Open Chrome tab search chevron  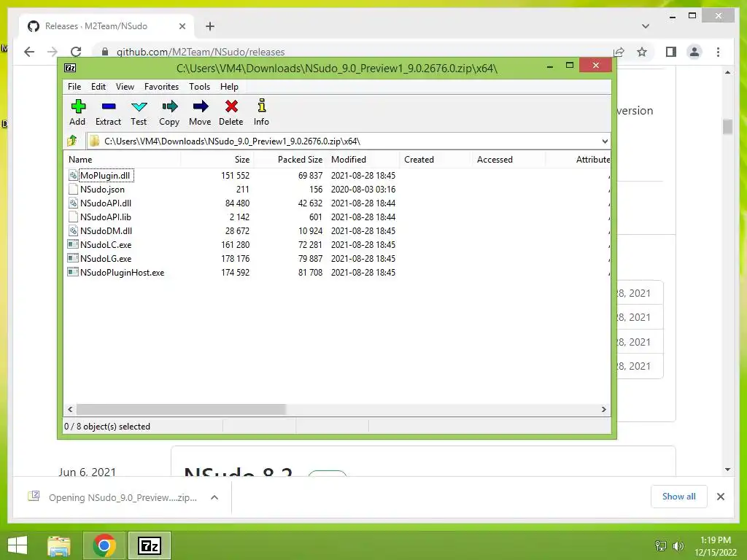646,26
